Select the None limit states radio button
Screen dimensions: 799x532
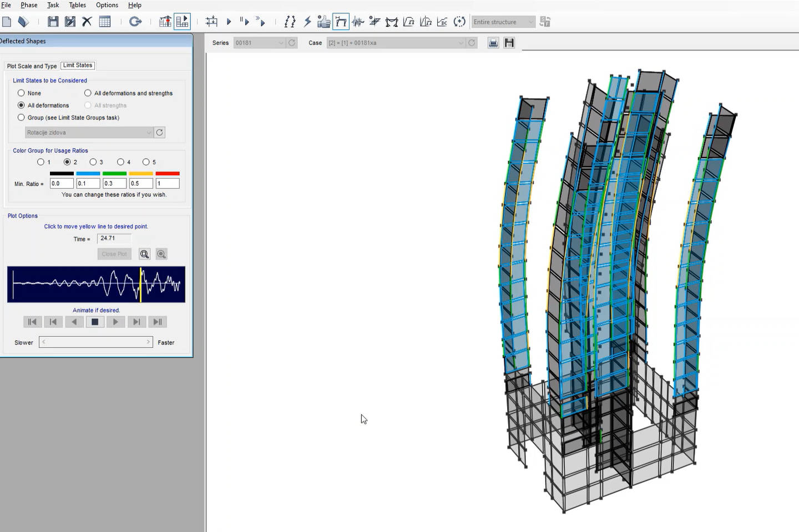pos(21,93)
